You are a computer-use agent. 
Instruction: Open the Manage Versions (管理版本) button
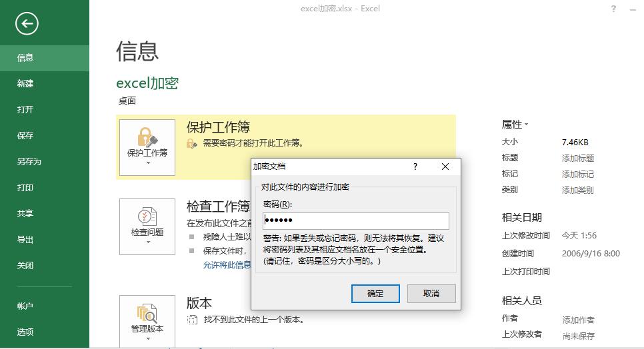pyautogui.click(x=147, y=322)
